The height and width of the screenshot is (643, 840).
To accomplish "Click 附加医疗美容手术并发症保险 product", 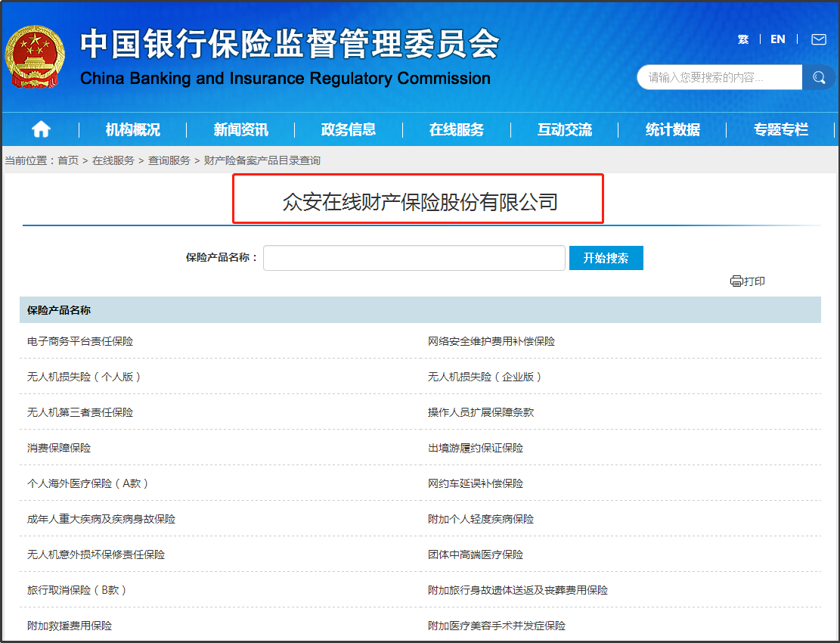I will pyautogui.click(x=497, y=626).
